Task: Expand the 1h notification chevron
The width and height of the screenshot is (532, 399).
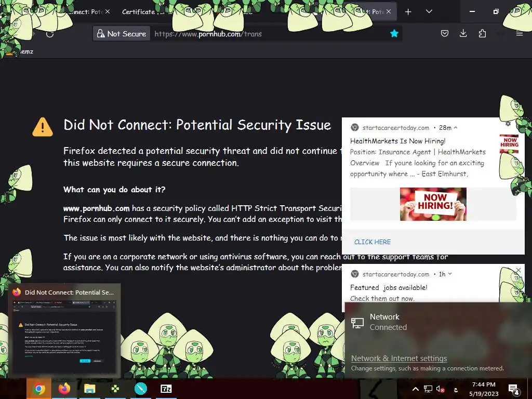Action: coord(450,274)
